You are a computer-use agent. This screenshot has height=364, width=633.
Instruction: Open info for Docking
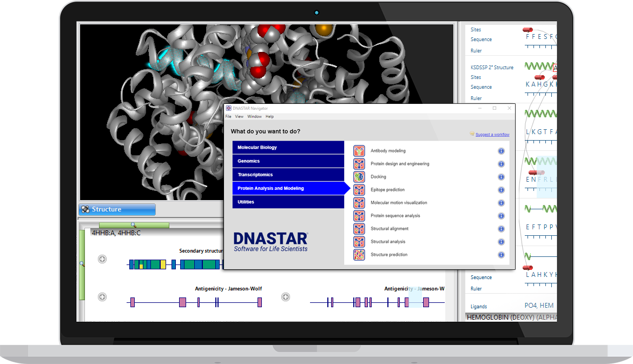501,177
